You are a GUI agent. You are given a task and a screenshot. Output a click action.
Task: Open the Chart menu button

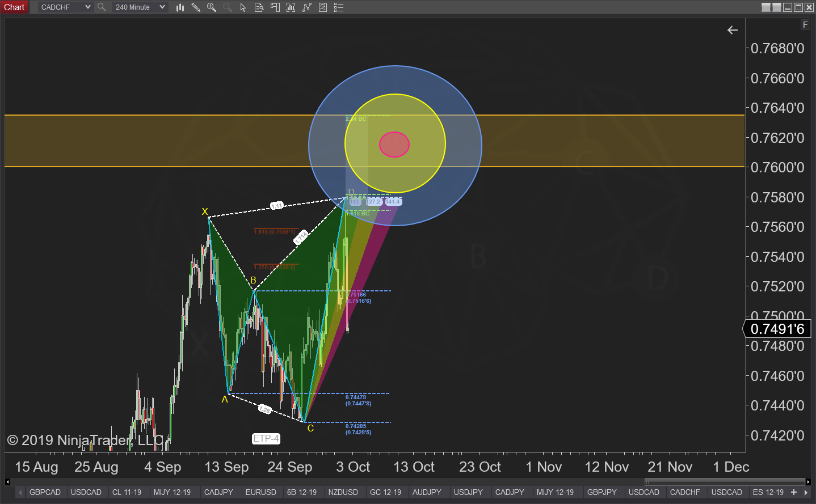click(x=14, y=7)
